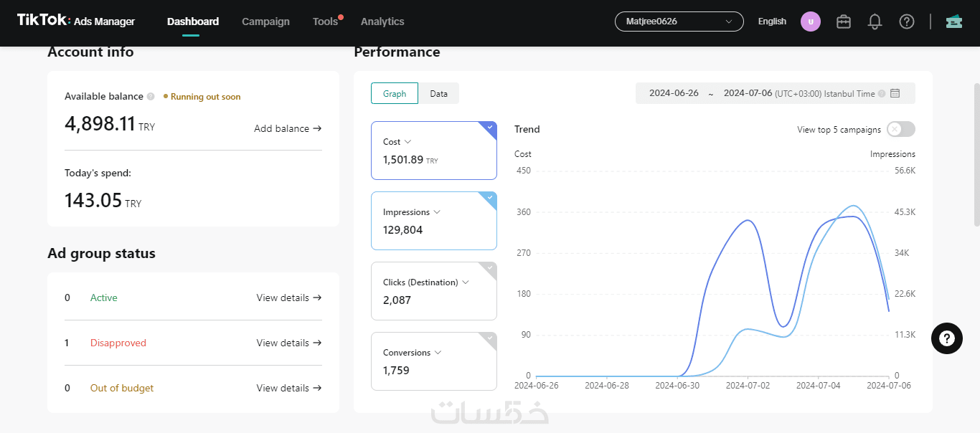Click the Add balance link
Screen dimensions: 980x433
coord(288,128)
